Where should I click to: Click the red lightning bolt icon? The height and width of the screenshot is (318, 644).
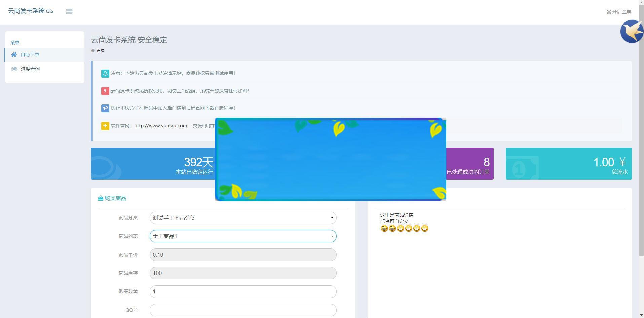click(105, 91)
